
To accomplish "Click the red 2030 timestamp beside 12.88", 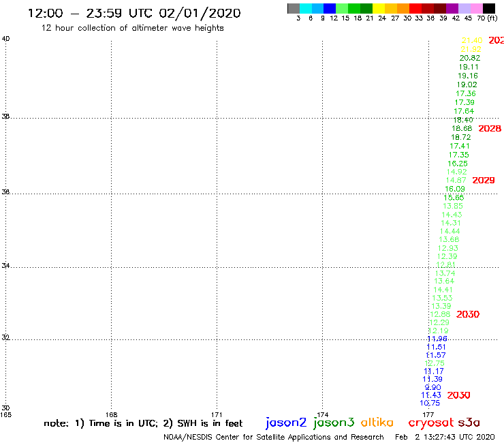I will [x=468, y=314].
